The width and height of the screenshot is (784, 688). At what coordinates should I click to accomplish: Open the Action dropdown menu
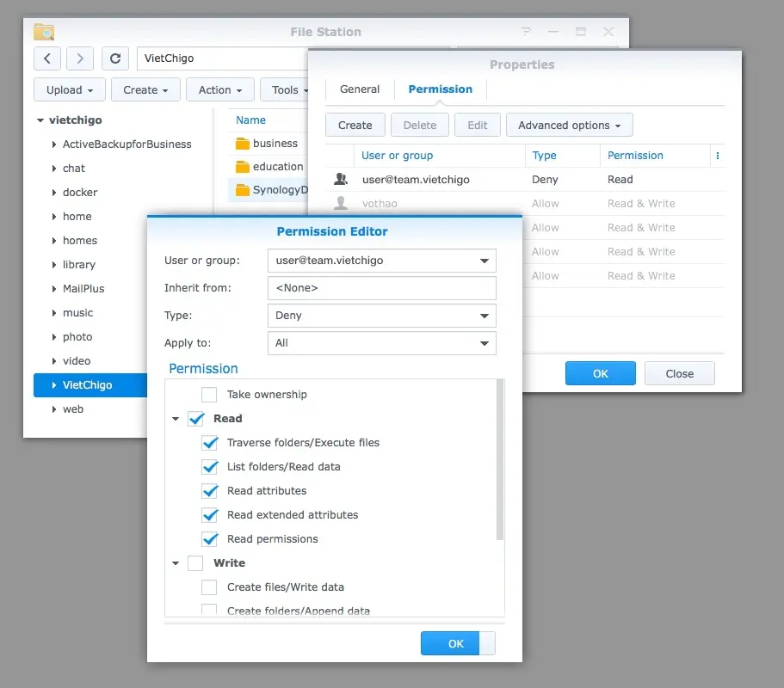pyautogui.click(x=220, y=90)
